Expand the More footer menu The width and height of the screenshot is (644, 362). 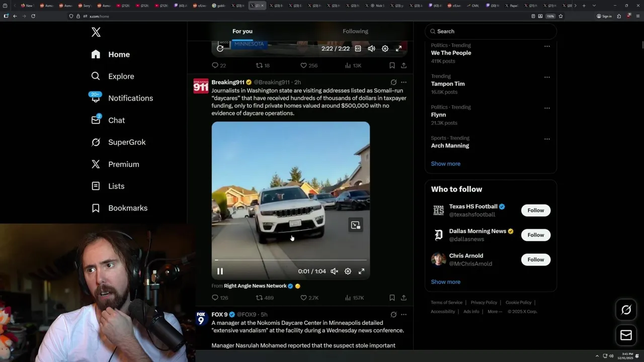point(495,312)
